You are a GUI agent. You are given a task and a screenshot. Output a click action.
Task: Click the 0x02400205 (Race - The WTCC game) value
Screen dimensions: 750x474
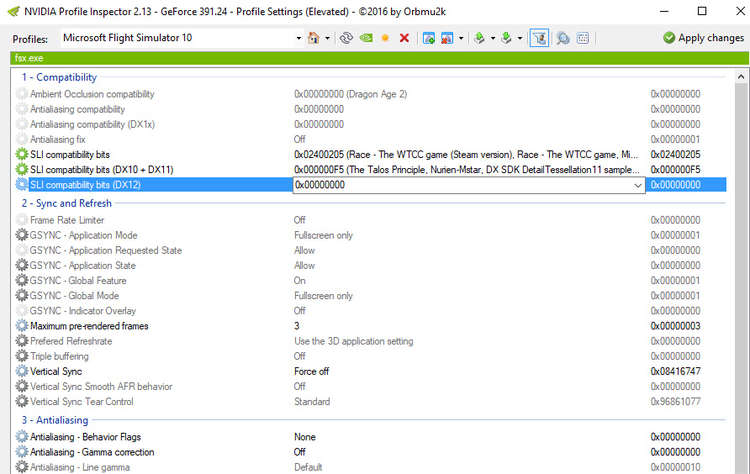466,154
